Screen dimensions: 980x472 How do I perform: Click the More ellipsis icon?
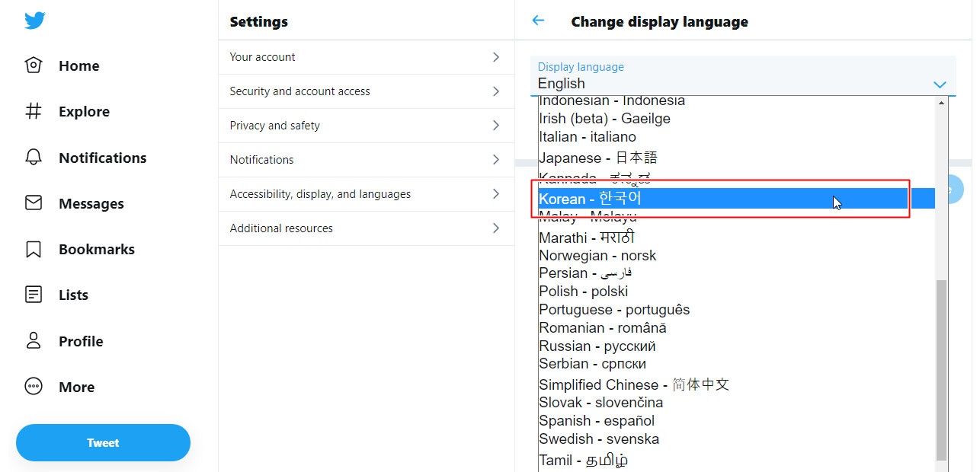(34, 386)
